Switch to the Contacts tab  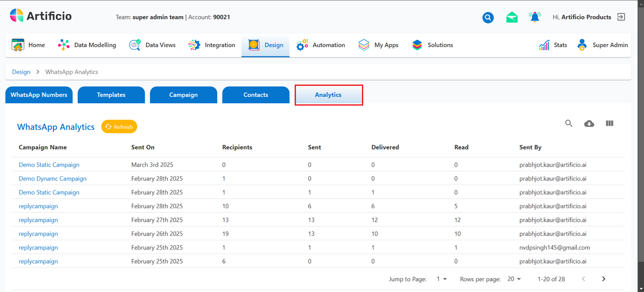[256, 95]
